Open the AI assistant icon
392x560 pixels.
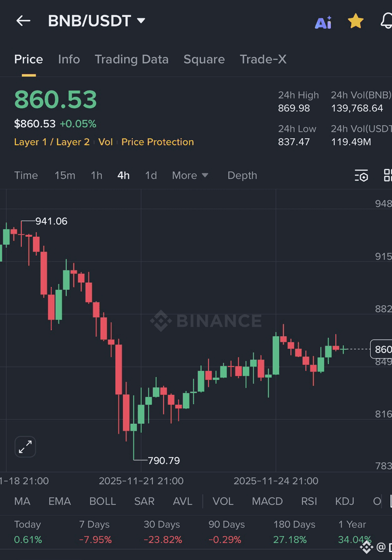point(323,22)
